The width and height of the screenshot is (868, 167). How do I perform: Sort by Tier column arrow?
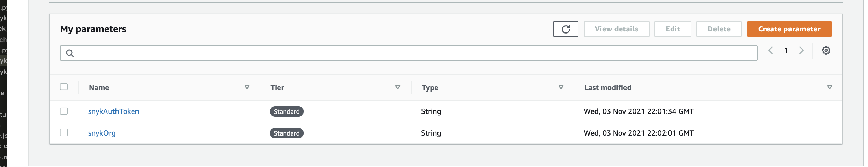coord(398,87)
